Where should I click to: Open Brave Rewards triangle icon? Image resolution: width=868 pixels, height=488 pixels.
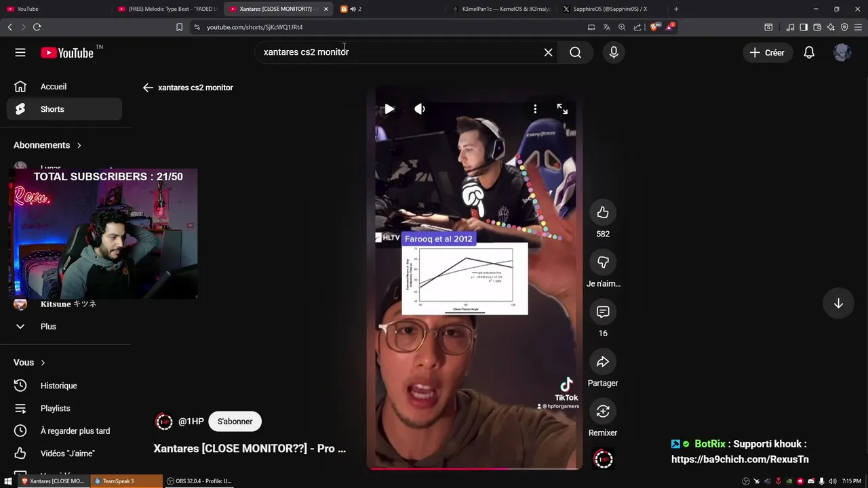click(x=670, y=27)
